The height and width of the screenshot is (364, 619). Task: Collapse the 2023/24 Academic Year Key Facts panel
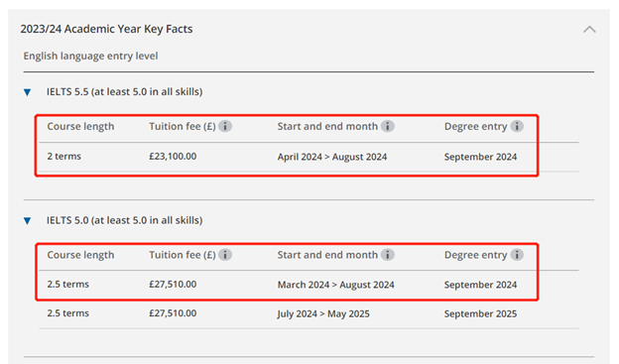click(x=589, y=29)
